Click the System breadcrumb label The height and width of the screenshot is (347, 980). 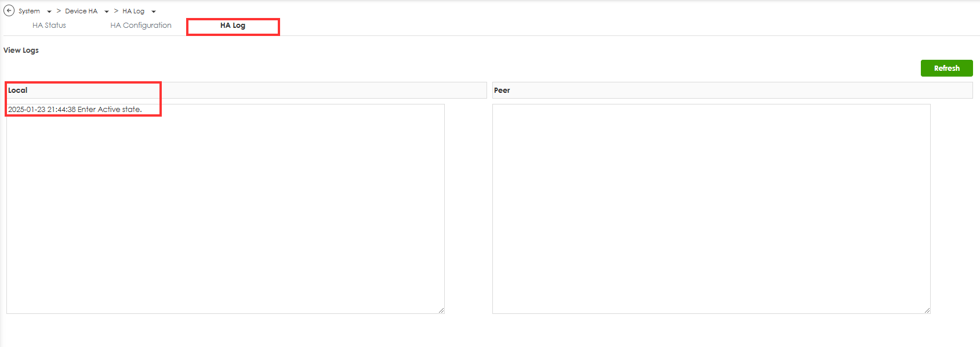(29, 11)
